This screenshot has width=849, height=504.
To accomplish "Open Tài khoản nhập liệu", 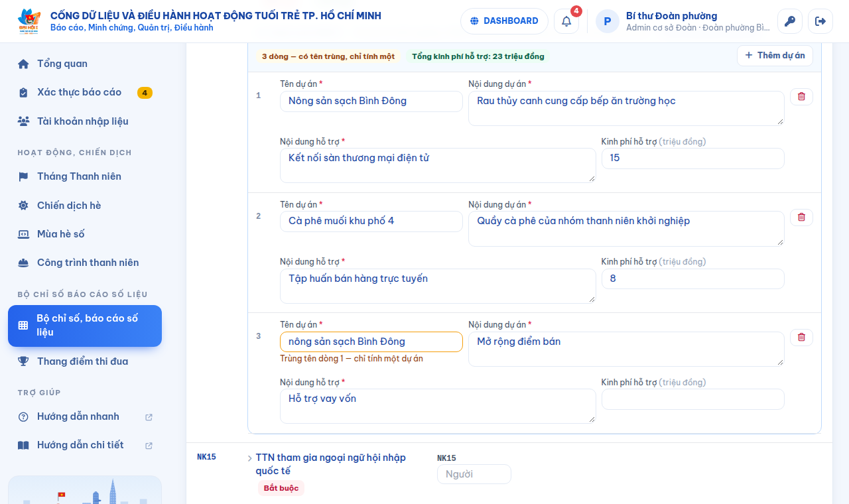I will 85,121.
